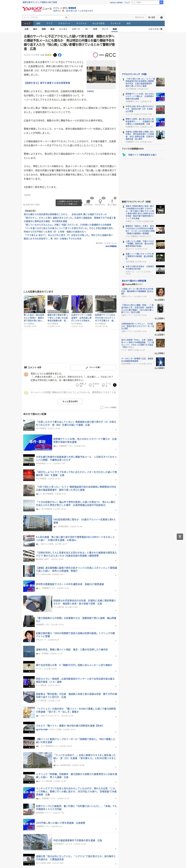Share the article on Facebook
The width and height of the screenshot is (186, 868).
point(60,55)
